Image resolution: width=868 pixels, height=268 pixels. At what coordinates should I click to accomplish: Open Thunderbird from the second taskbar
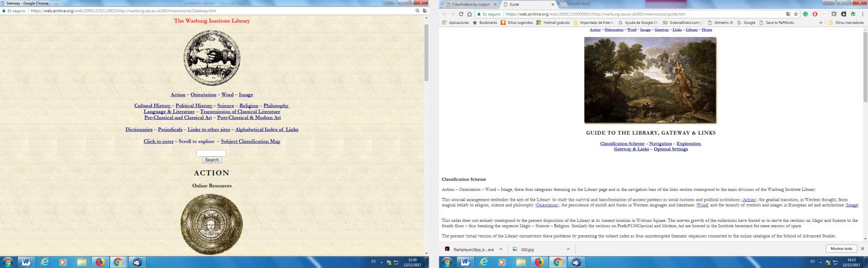tap(577, 262)
